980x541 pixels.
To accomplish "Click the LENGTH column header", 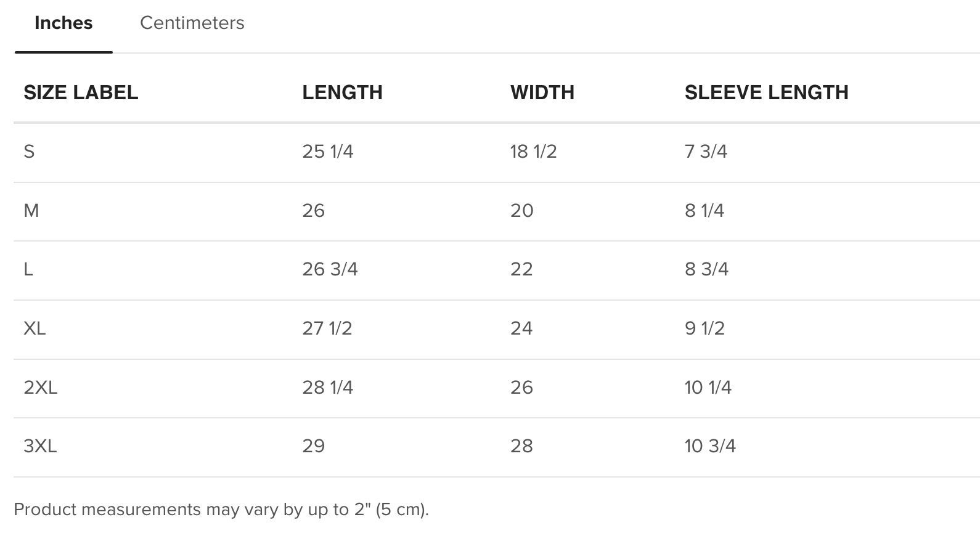I will point(342,92).
